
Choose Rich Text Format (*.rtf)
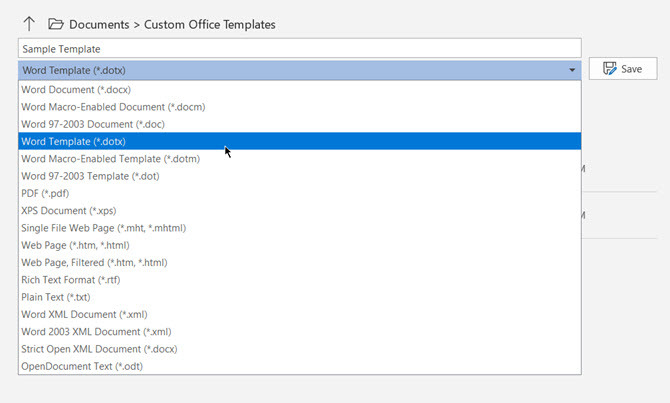pos(300,280)
